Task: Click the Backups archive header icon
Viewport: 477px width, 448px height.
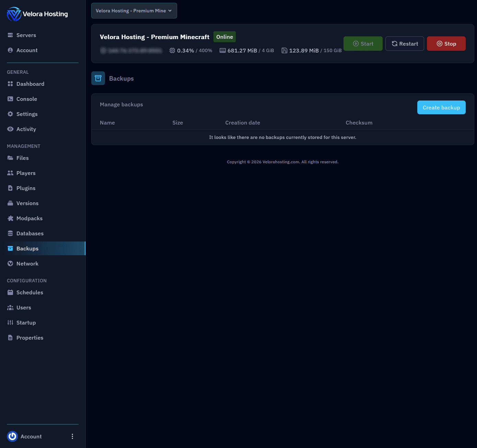Action: coord(98,78)
